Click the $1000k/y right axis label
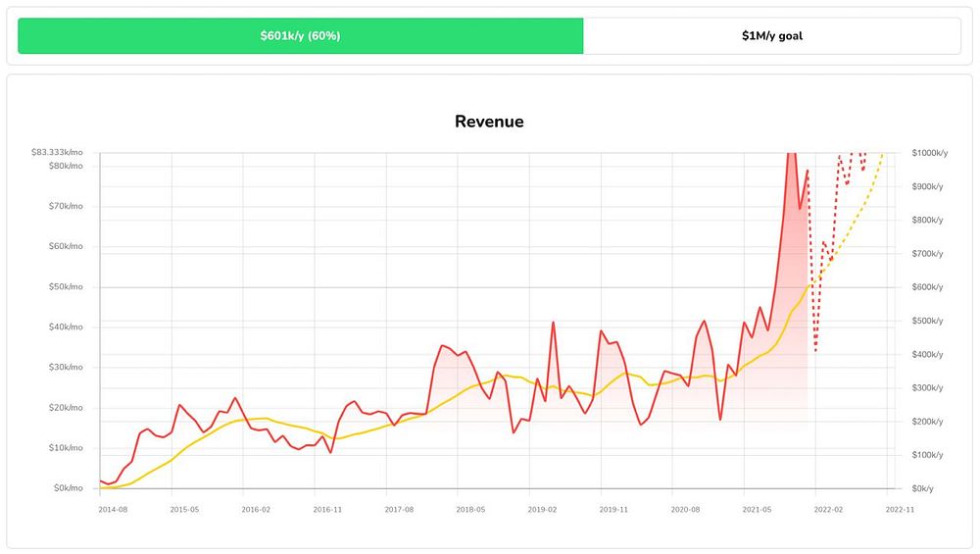The image size is (980, 554). [x=930, y=153]
